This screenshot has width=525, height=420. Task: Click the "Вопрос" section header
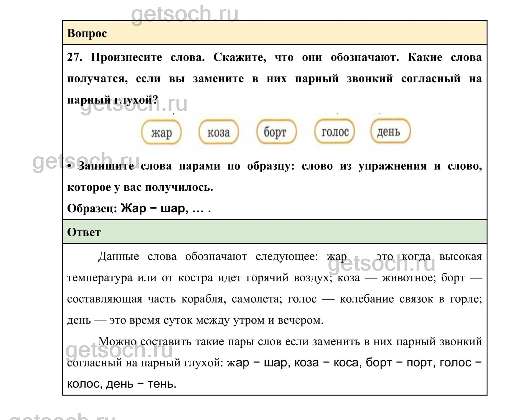87,33
